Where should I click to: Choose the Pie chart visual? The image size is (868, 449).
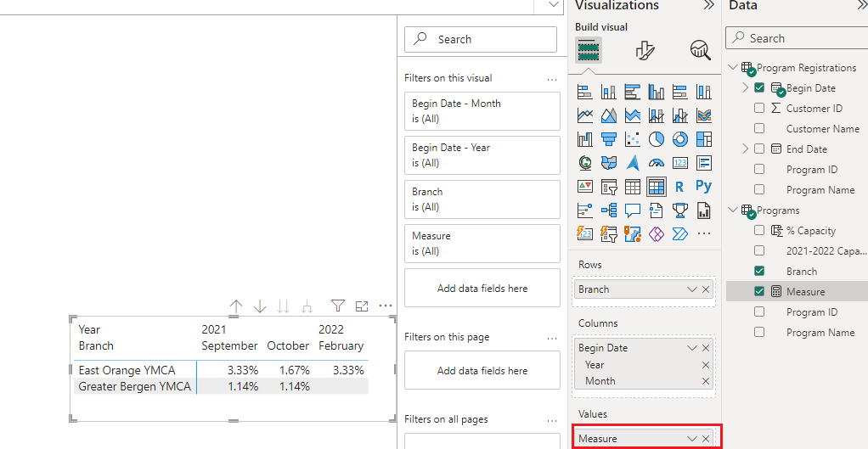coord(657,139)
